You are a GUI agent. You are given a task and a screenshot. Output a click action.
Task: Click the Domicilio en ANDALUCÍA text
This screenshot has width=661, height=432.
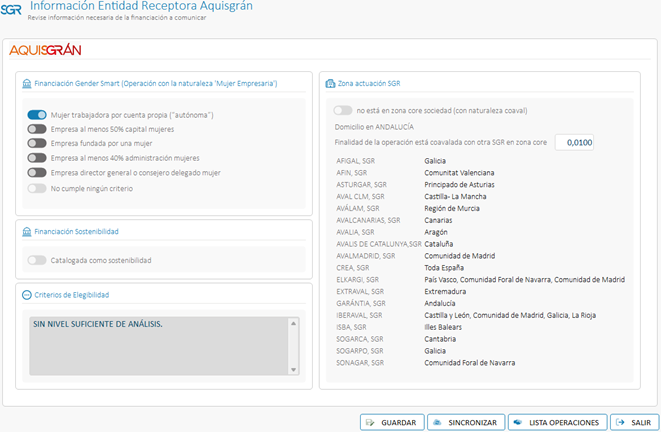point(374,127)
